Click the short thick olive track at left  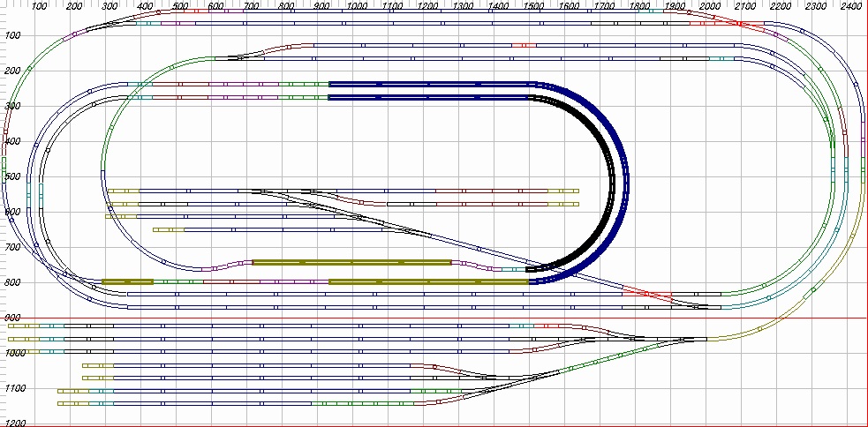point(127,281)
